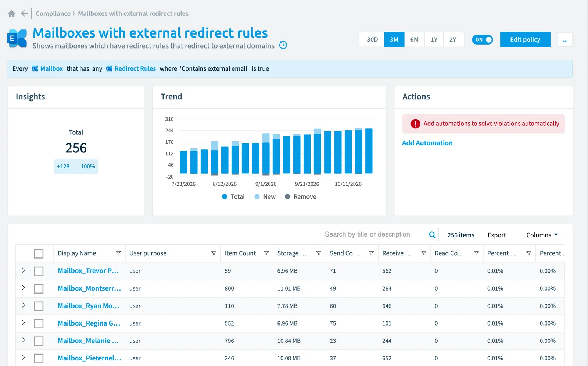The height and width of the screenshot is (366, 588).
Task: Click the red alert icon in Actions
Action: pyautogui.click(x=415, y=124)
